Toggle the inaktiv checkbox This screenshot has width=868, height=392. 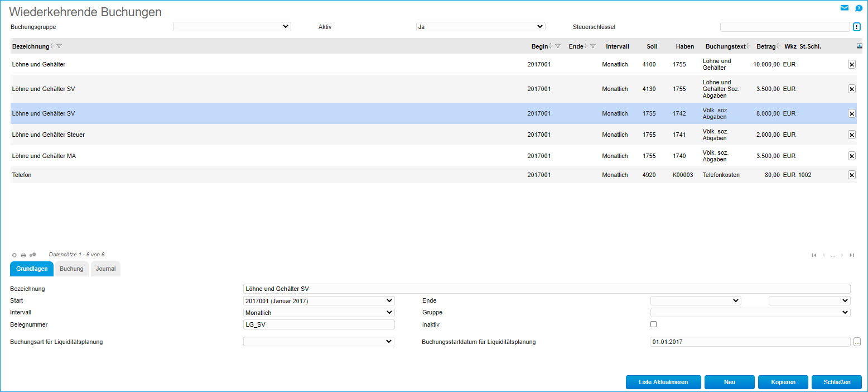654,324
